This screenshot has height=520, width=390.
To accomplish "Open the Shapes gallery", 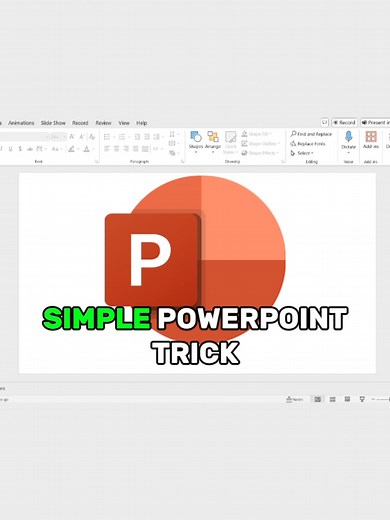I will pos(196,141).
